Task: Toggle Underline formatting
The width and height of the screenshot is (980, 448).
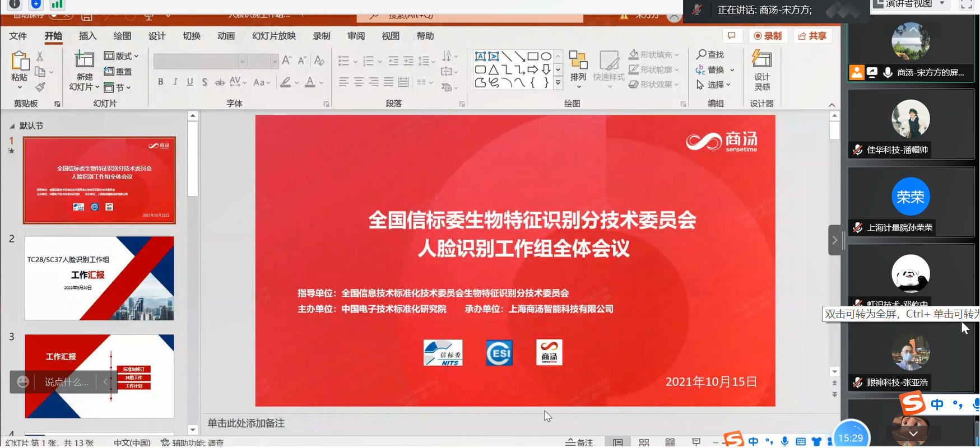Action: pyautogui.click(x=190, y=82)
